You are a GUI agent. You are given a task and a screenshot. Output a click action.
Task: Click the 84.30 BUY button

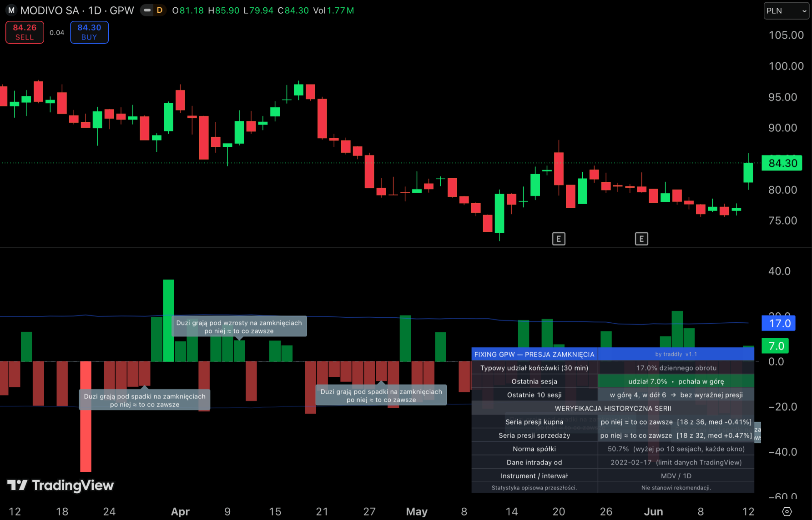89,32
